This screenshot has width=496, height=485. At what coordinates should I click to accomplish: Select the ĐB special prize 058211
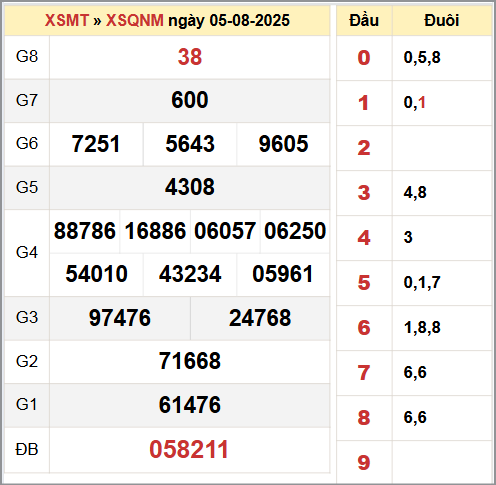(x=189, y=450)
